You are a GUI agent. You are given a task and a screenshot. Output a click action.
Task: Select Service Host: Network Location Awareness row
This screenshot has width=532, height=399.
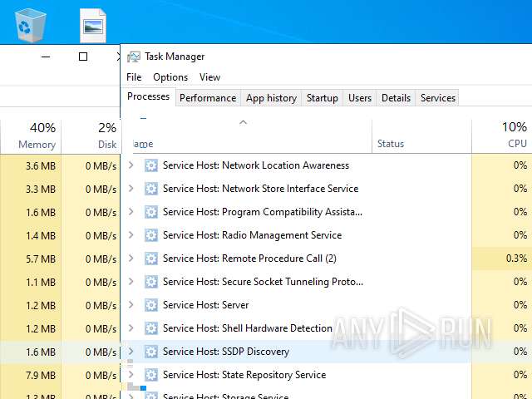click(327, 165)
